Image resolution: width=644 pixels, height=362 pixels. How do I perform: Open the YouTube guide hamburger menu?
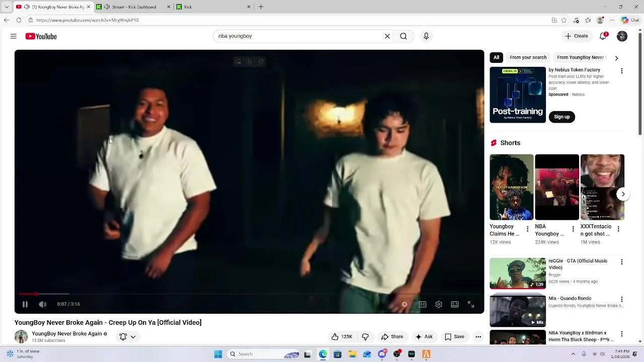tap(14, 36)
